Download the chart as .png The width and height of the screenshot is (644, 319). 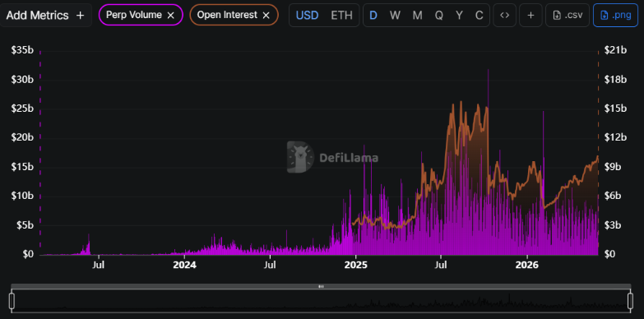(x=615, y=16)
